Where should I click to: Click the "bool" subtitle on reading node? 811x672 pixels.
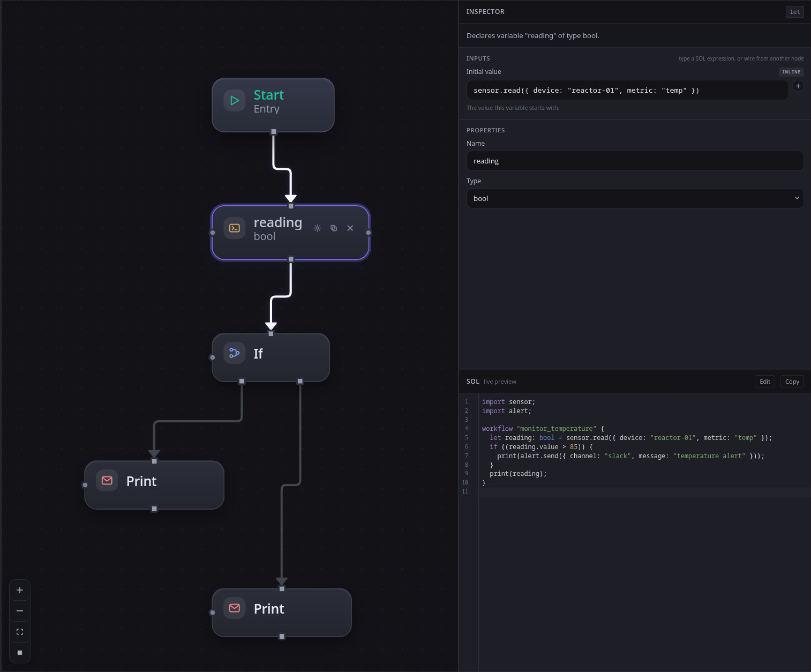click(265, 236)
